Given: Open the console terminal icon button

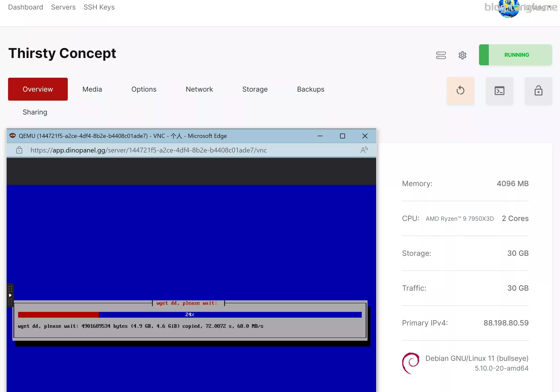Looking at the screenshot, I should coord(499,91).
